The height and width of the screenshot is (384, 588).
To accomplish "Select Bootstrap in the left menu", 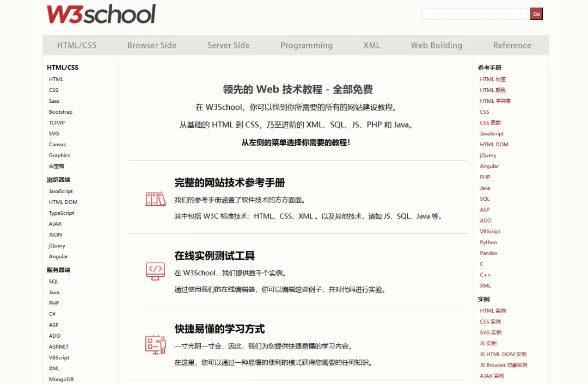I will pos(60,112).
